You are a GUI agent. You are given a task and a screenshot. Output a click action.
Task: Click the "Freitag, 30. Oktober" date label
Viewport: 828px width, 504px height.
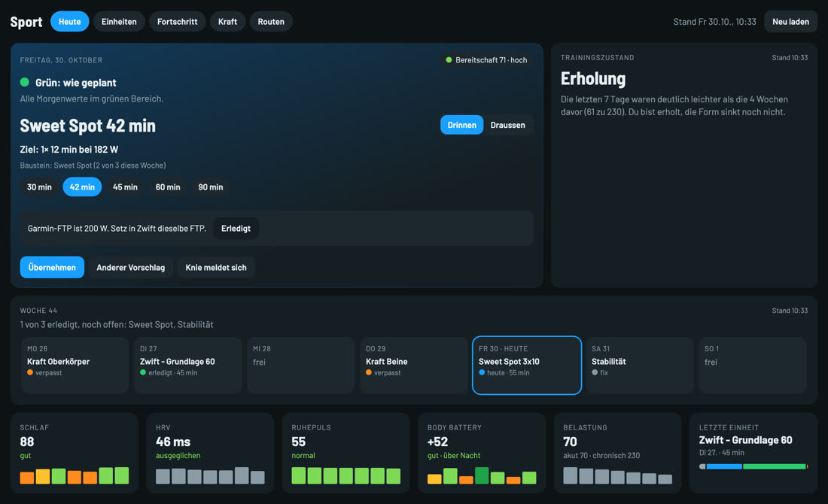pos(61,60)
